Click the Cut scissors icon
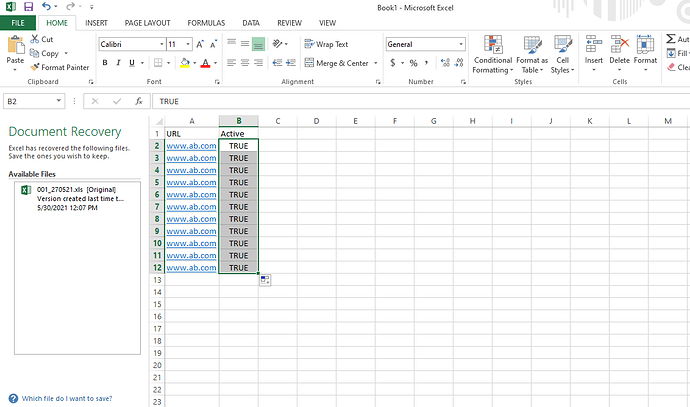The width and height of the screenshot is (690, 407). (x=35, y=39)
